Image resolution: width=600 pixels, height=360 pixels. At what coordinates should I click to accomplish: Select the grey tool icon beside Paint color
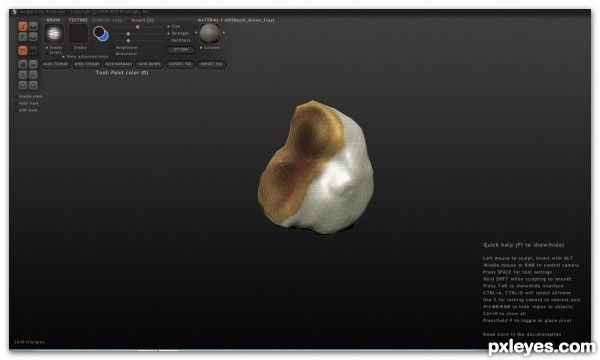click(33, 26)
